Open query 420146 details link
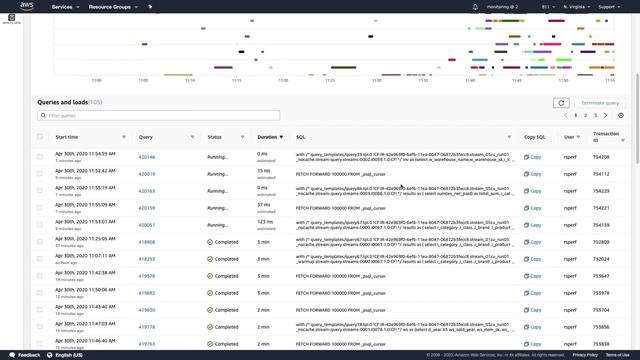The width and height of the screenshot is (640, 360). [x=147, y=157]
